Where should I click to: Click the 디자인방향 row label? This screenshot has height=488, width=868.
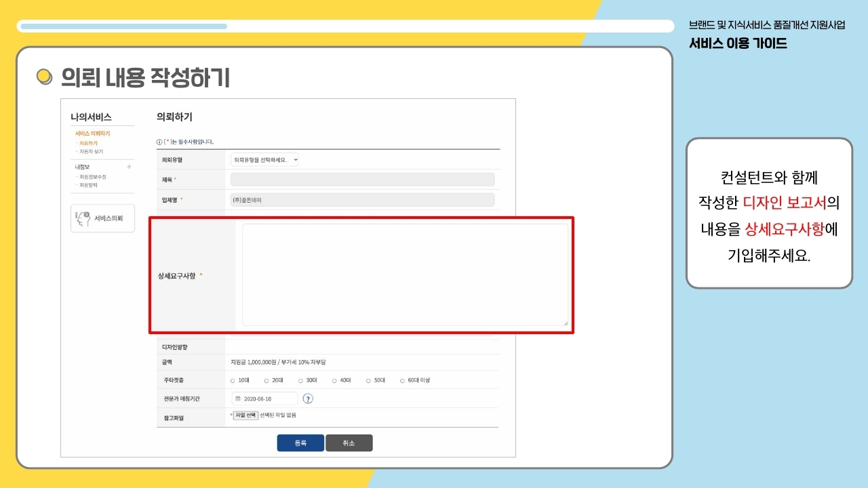[x=174, y=347]
